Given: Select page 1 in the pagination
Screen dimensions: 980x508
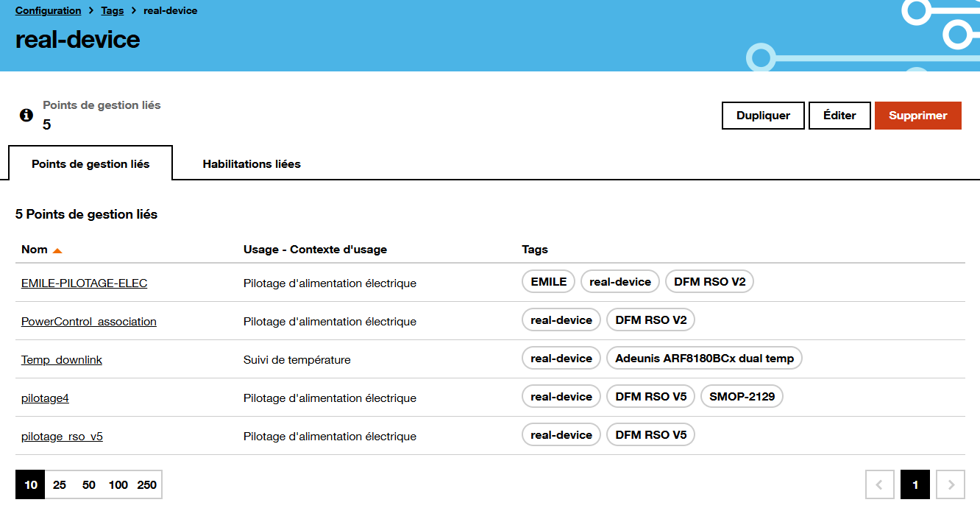Looking at the screenshot, I should (915, 484).
